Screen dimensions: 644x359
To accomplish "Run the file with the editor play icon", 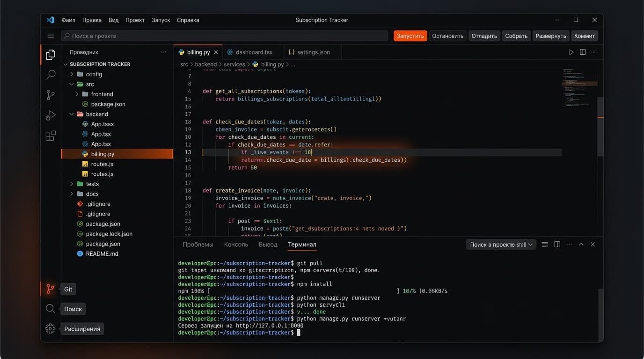I will 571,52.
